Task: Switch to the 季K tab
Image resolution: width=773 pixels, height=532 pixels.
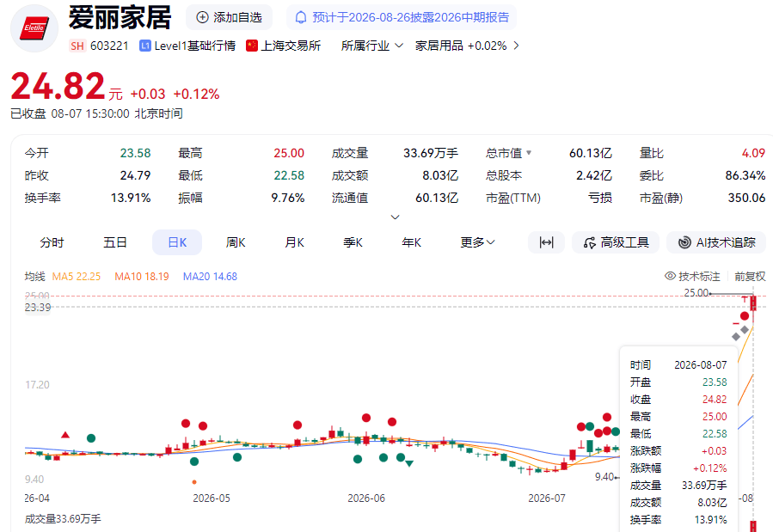Action: (x=353, y=242)
